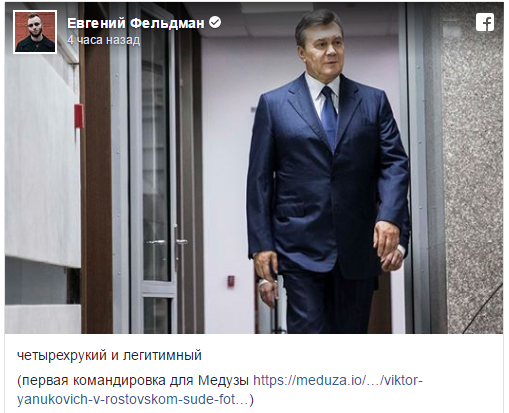
Task: Open the Евгений Фельдман profile name
Action: click(x=135, y=23)
